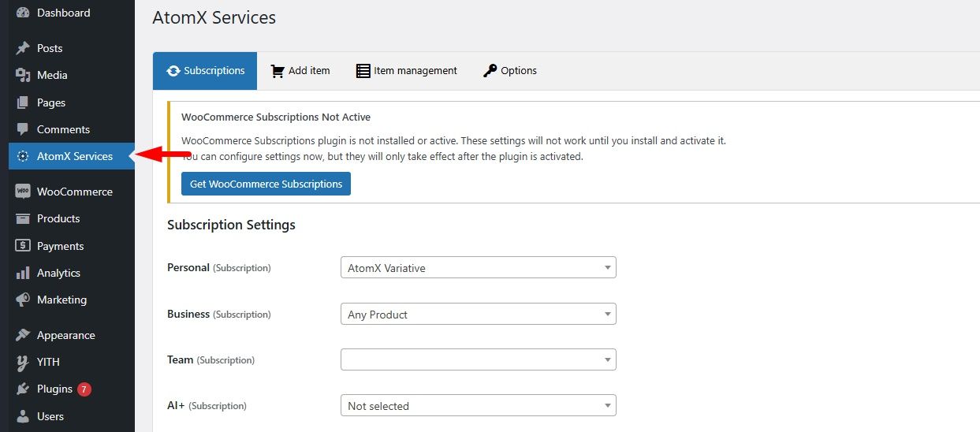980x432 pixels.
Task: Click the WooCommerce logo icon
Action: (23, 192)
